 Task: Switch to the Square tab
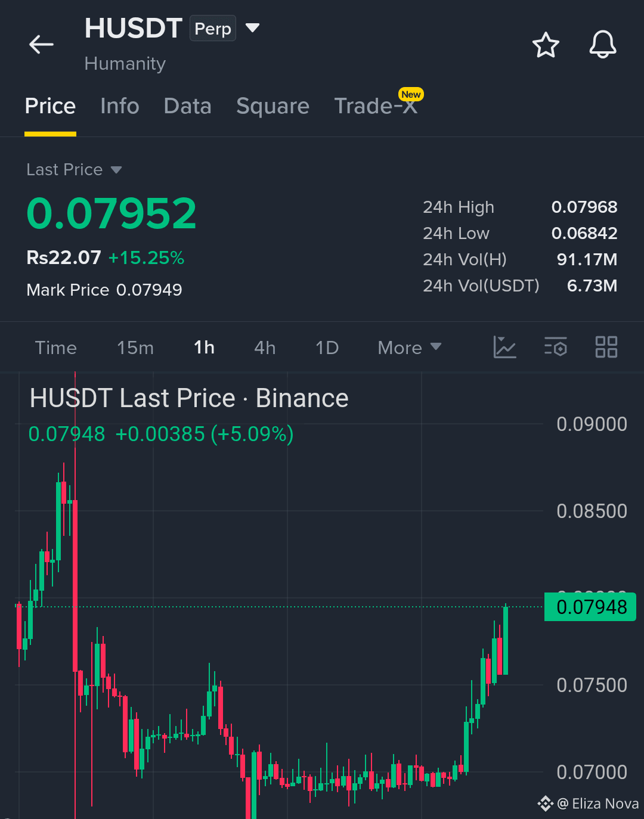pos(273,106)
